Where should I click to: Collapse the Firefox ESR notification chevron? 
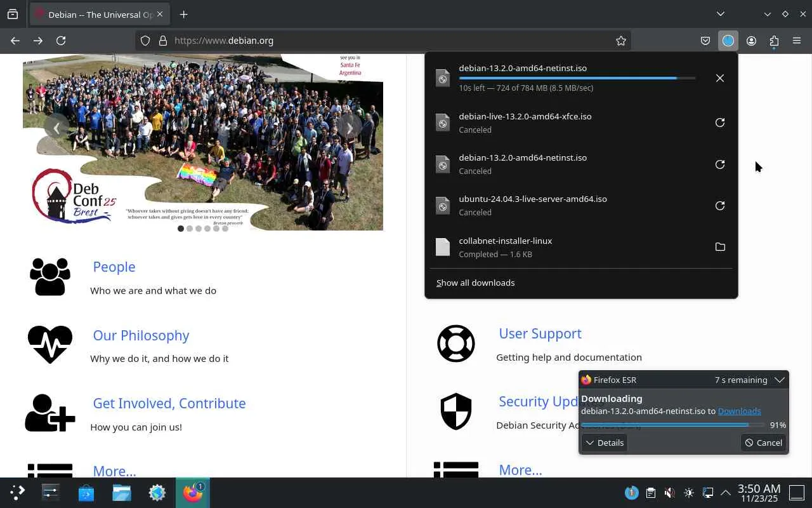tap(780, 380)
